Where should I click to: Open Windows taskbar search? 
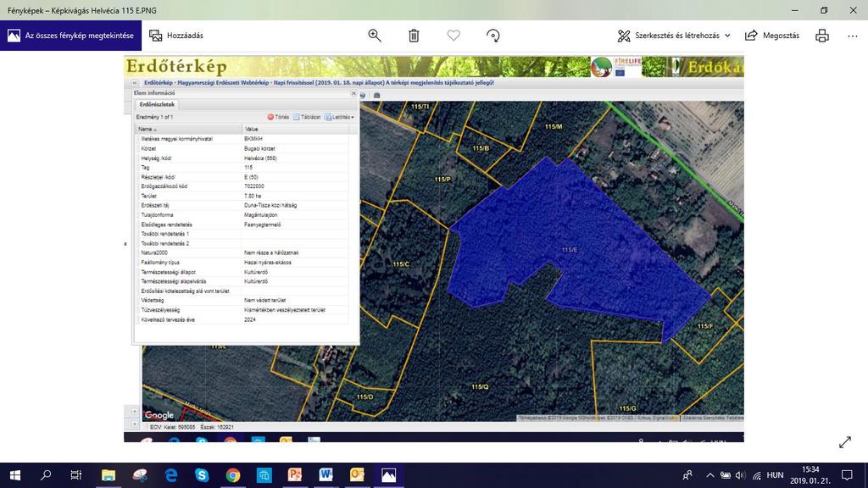pyautogui.click(x=46, y=475)
